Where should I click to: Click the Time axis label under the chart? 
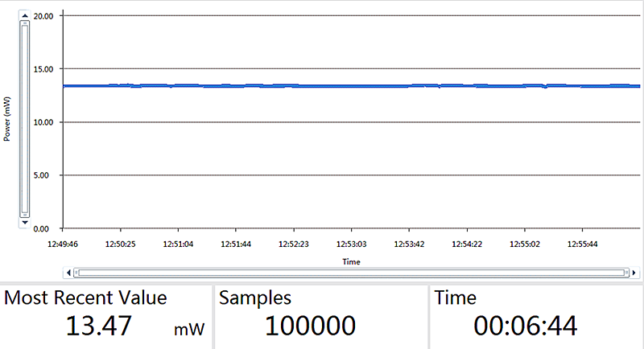tap(351, 261)
